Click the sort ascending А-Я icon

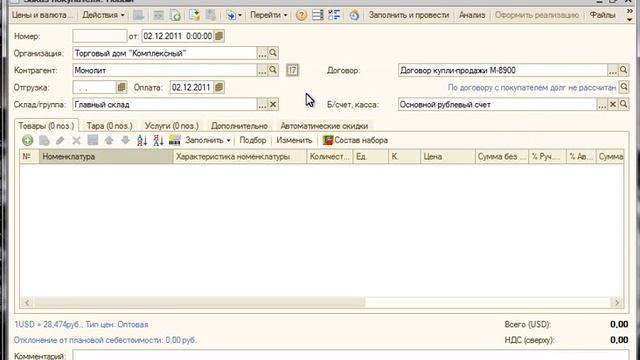click(142, 140)
